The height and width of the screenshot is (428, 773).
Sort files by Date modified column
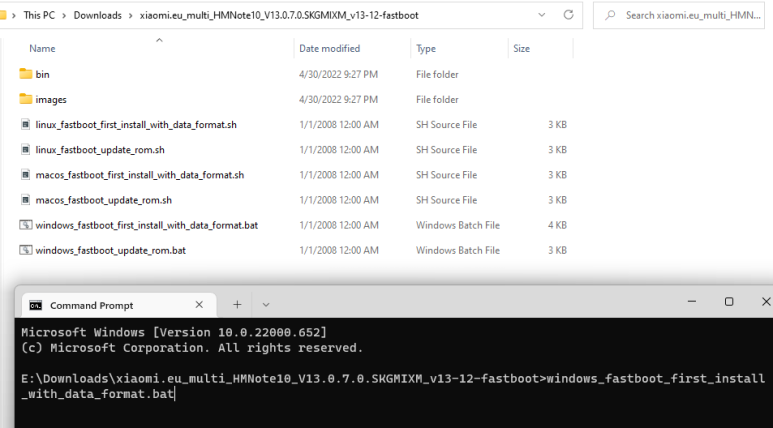click(x=329, y=48)
